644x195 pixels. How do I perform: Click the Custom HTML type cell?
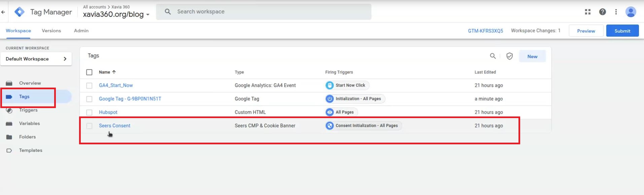[x=250, y=112]
